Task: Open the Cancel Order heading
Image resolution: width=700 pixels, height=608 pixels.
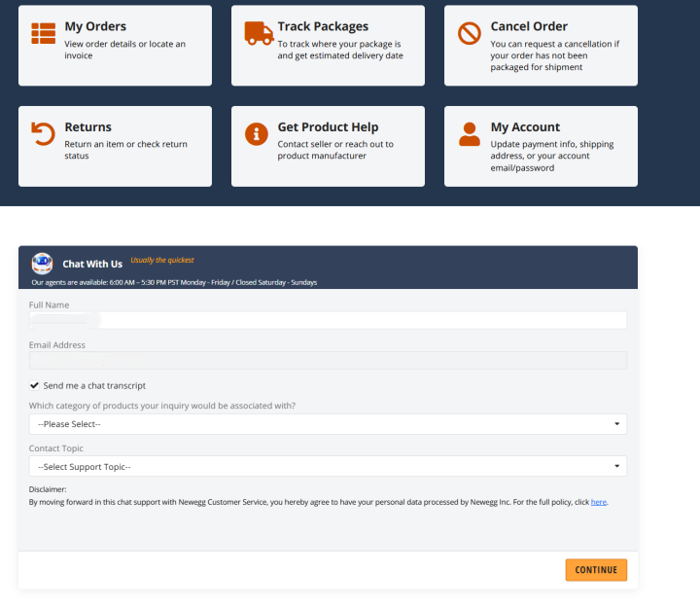Action: (x=529, y=26)
